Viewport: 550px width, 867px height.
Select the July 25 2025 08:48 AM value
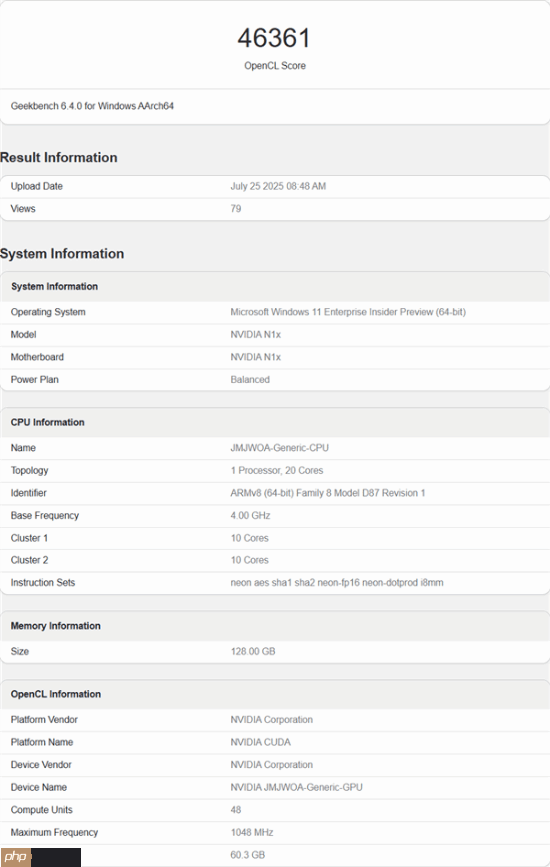(x=278, y=186)
